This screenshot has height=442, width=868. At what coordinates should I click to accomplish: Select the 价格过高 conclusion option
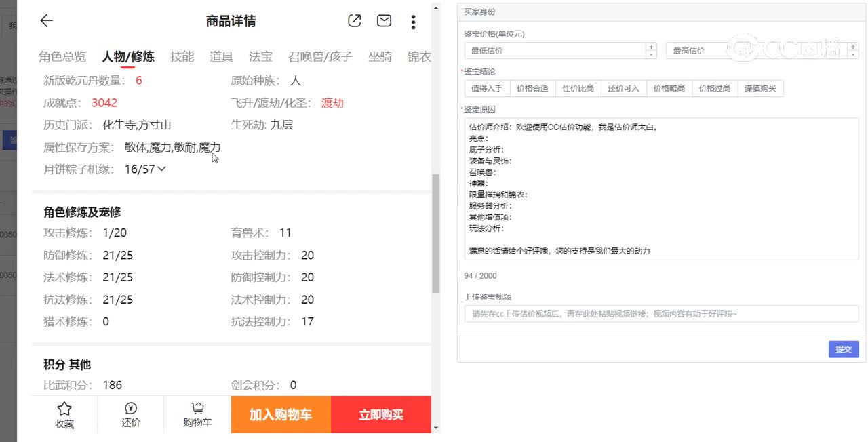point(715,88)
